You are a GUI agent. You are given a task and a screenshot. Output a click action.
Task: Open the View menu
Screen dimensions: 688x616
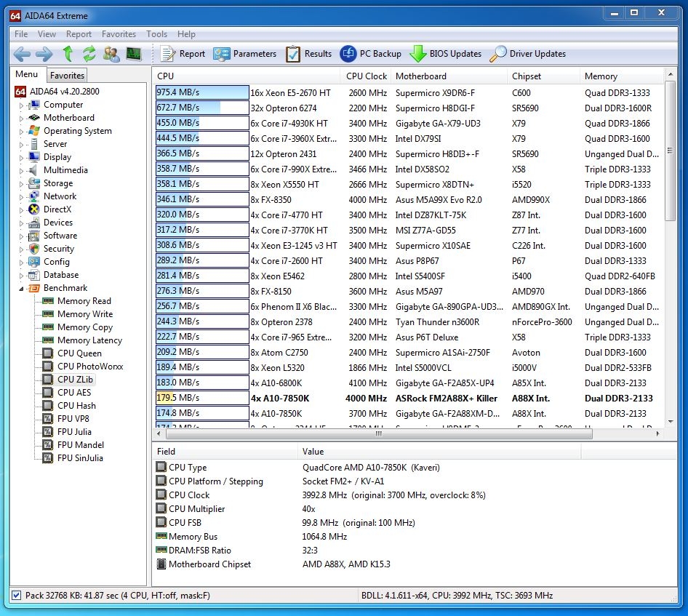click(x=47, y=33)
